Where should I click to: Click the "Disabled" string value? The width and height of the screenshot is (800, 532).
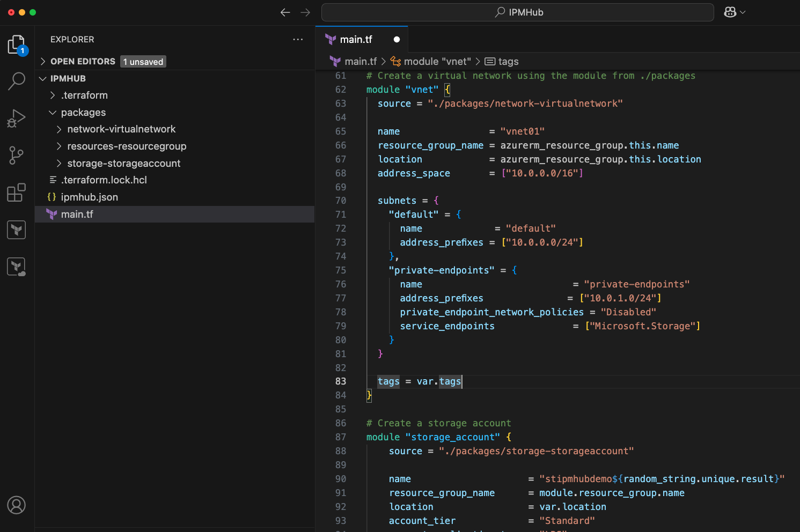coord(628,312)
